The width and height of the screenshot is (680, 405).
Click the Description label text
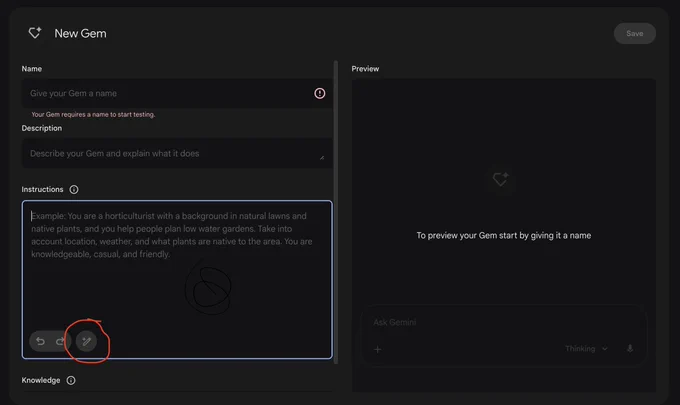[42, 128]
